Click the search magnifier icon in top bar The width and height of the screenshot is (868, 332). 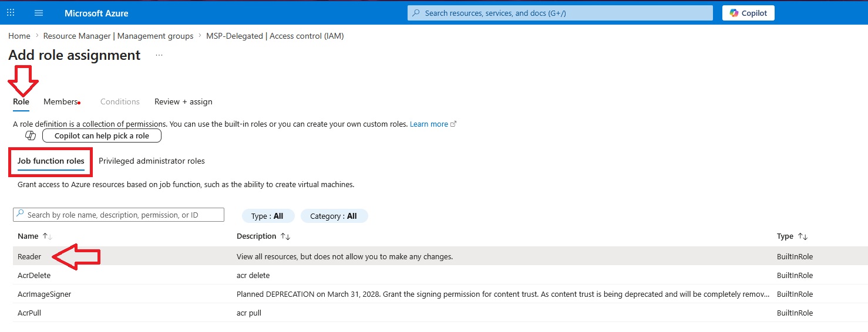coord(416,13)
